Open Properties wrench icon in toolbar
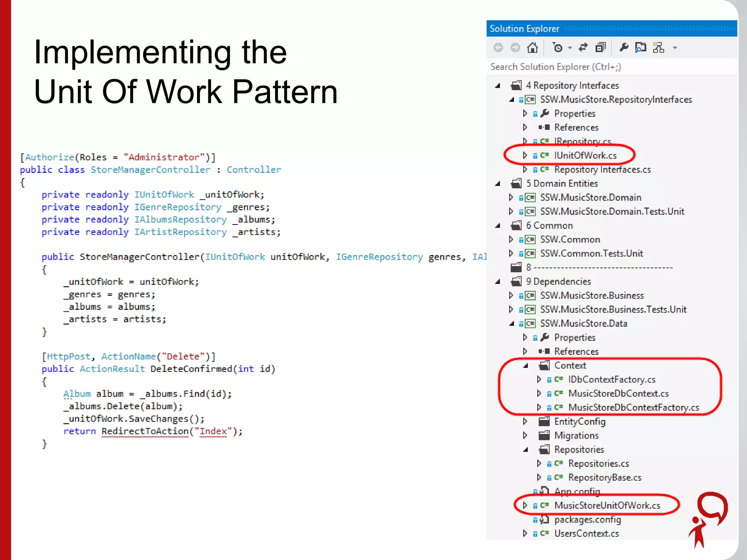 pyautogui.click(x=624, y=47)
